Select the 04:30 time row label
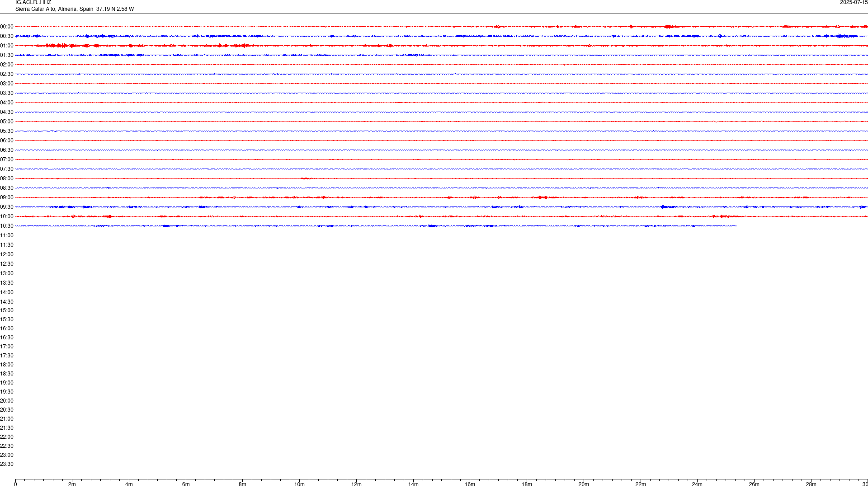Screen dimensions: 868x488 click(x=7, y=112)
